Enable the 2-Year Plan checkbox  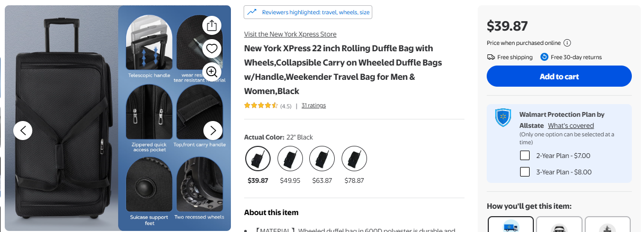525,155
